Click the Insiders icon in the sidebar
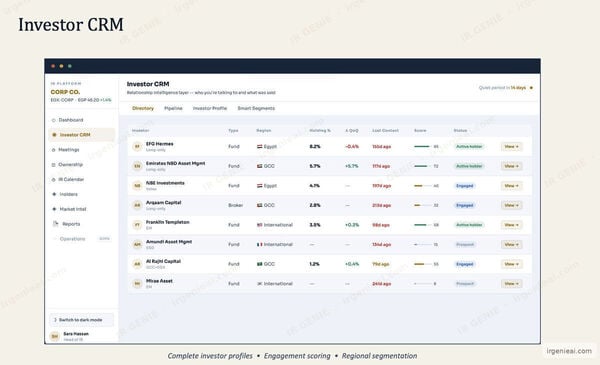This screenshot has width=600, height=365. click(x=54, y=194)
